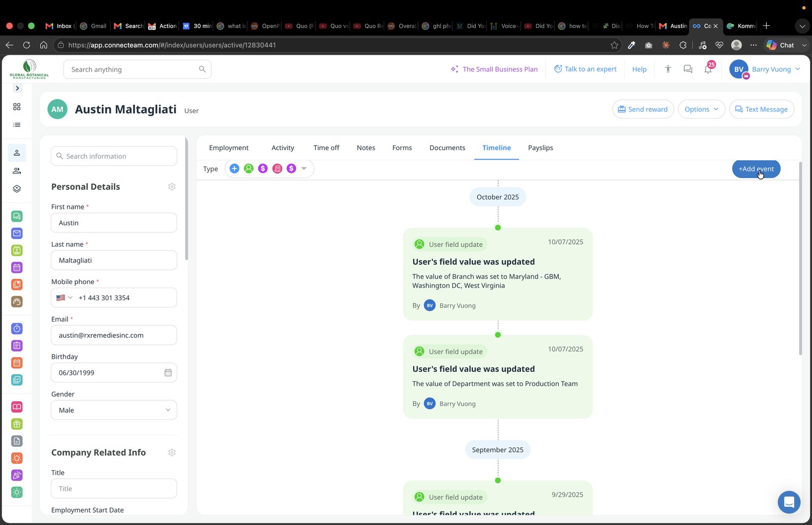Click the pink receipt type filter icon
Viewport: 812px width, 525px height.
(x=277, y=168)
